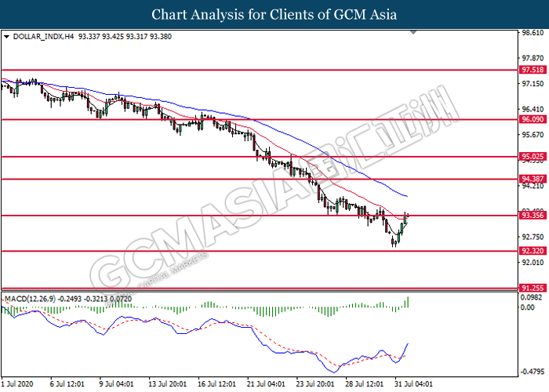Viewport: 549px width, 392px height.
Task: Click the Chart Analysis for Clients of GCM Asia heading
Action: coord(274,15)
